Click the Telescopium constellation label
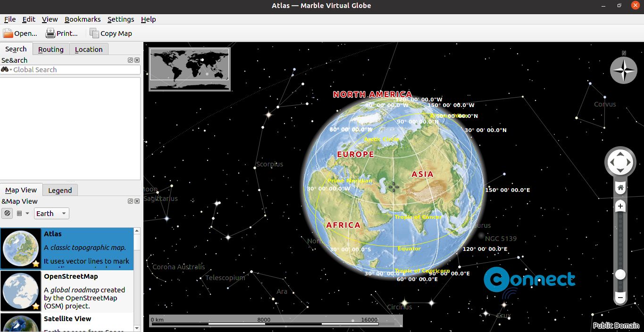 click(x=225, y=278)
